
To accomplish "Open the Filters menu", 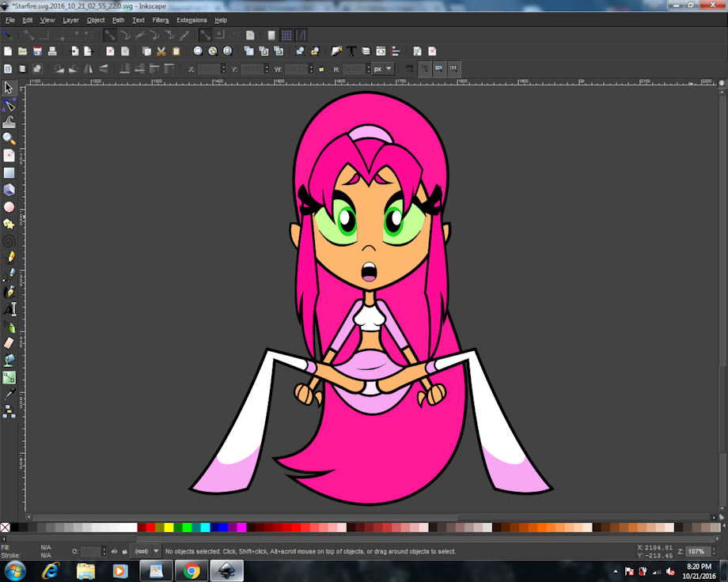I will tap(160, 20).
